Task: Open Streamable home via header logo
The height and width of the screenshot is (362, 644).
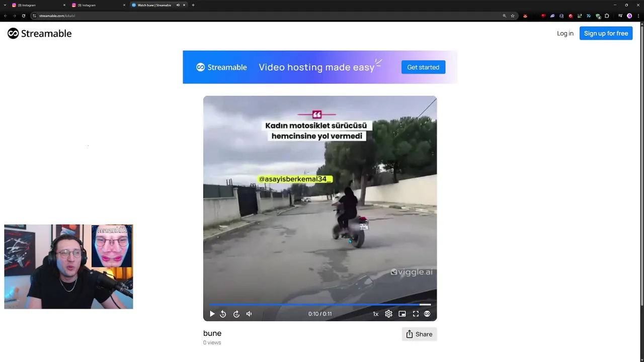Action: [39, 33]
